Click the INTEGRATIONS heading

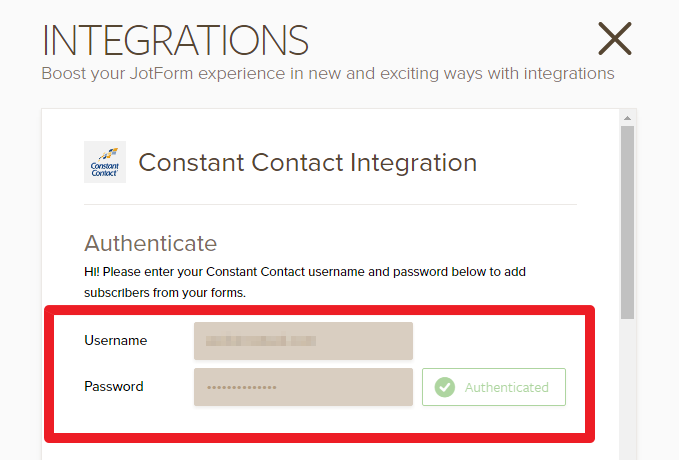pyautogui.click(x=175, y=40)
